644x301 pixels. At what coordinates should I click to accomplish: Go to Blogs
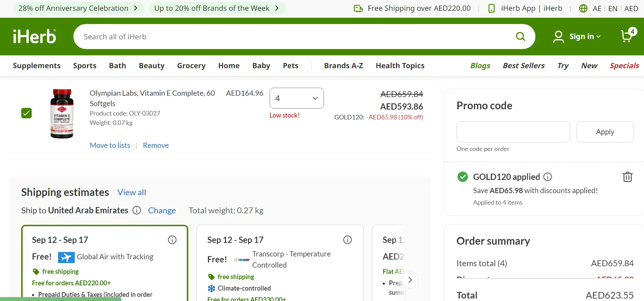coord(480,66)
